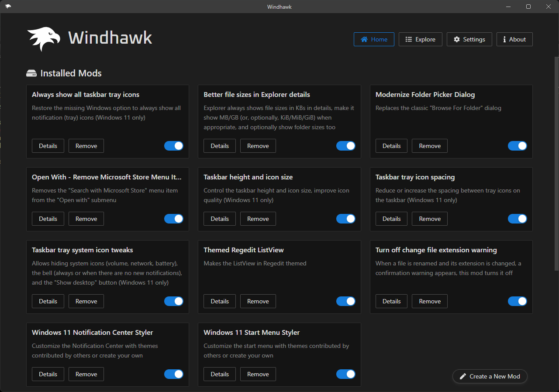Screen dimensions: 559x392
Task: Disable Open With Microsoft Store removal mod
Action: click(174, 219)
